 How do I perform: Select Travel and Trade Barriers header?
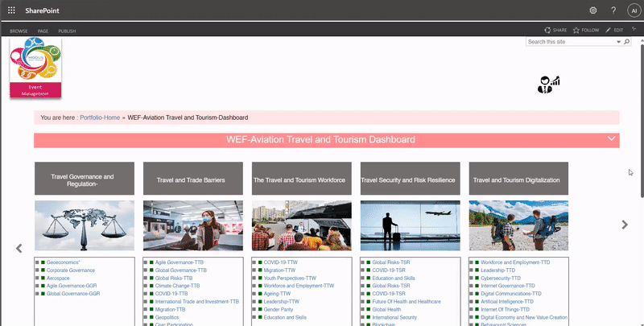point(193,178)
